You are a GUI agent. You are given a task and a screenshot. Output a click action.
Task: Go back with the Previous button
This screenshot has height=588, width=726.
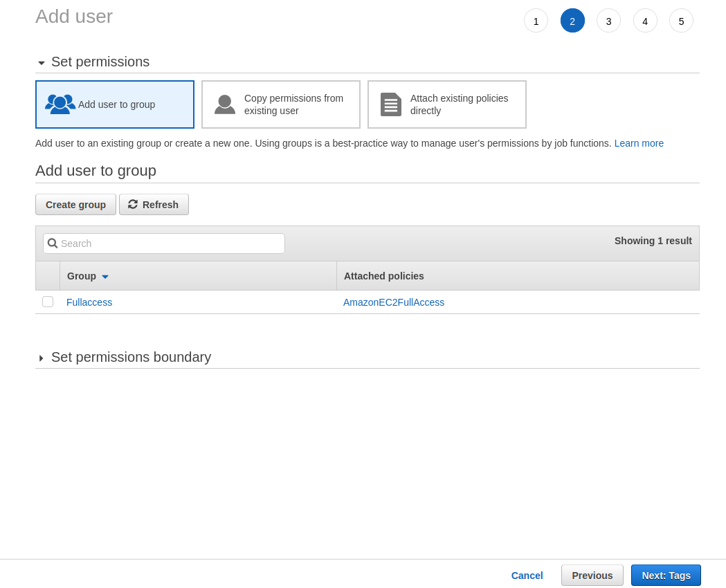(592, 576)
